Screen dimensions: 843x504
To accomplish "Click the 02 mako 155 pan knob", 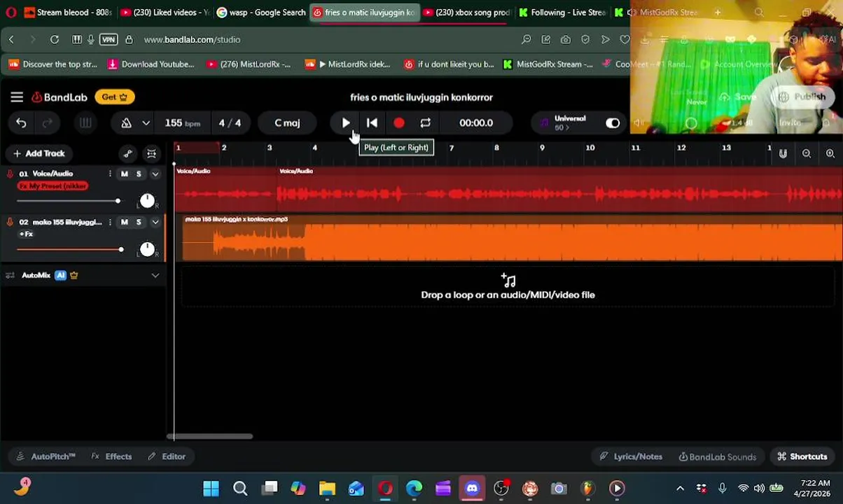I will (147, 249).
